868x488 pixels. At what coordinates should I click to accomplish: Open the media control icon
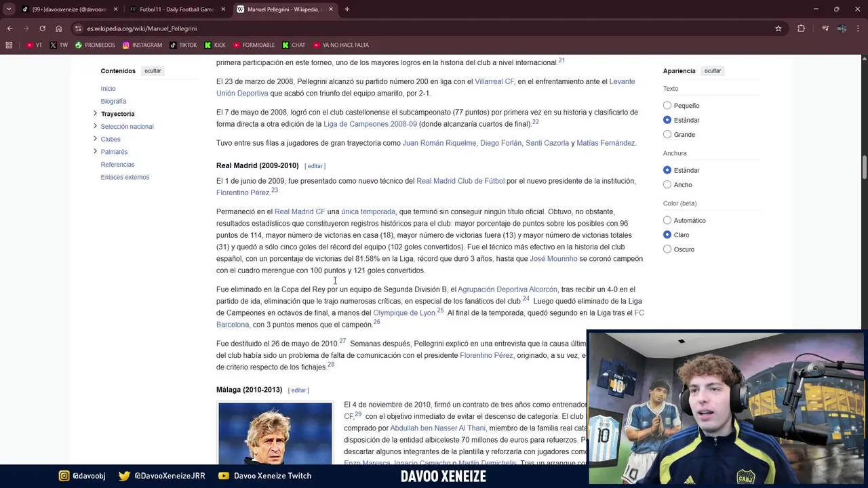click(x=825, y=28)
